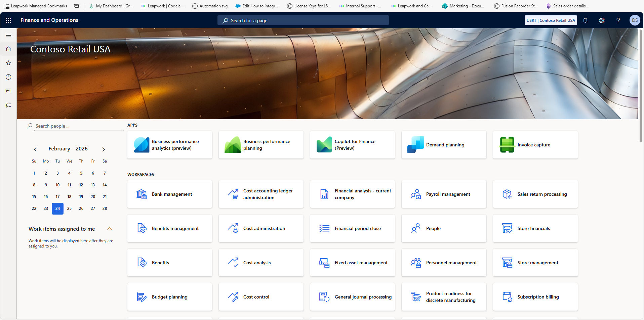The width and height of the screenshot is (644, 320).
Task: Click the Search for a page field
Action: tap(303, 20)
